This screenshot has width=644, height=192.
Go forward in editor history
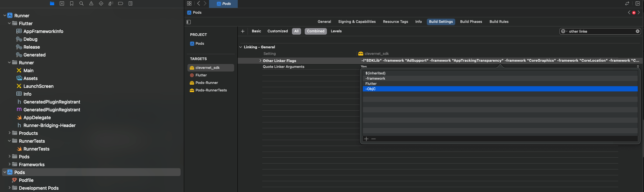tap(205, 4)
